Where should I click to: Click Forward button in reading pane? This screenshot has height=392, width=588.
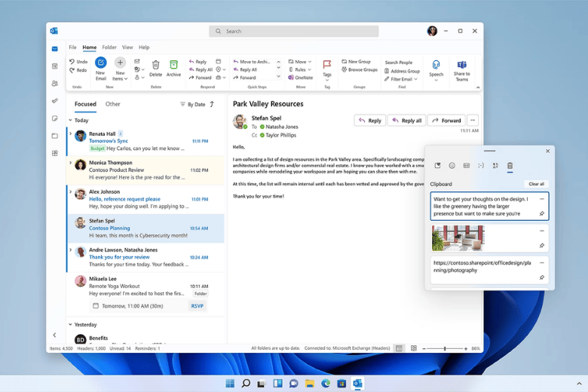(x=446, y=121)
